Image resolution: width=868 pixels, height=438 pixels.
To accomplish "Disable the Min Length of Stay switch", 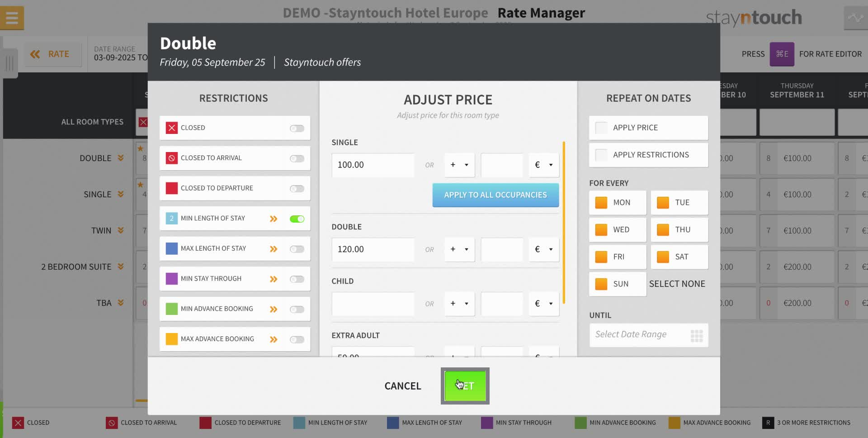I will pos(297,219).
